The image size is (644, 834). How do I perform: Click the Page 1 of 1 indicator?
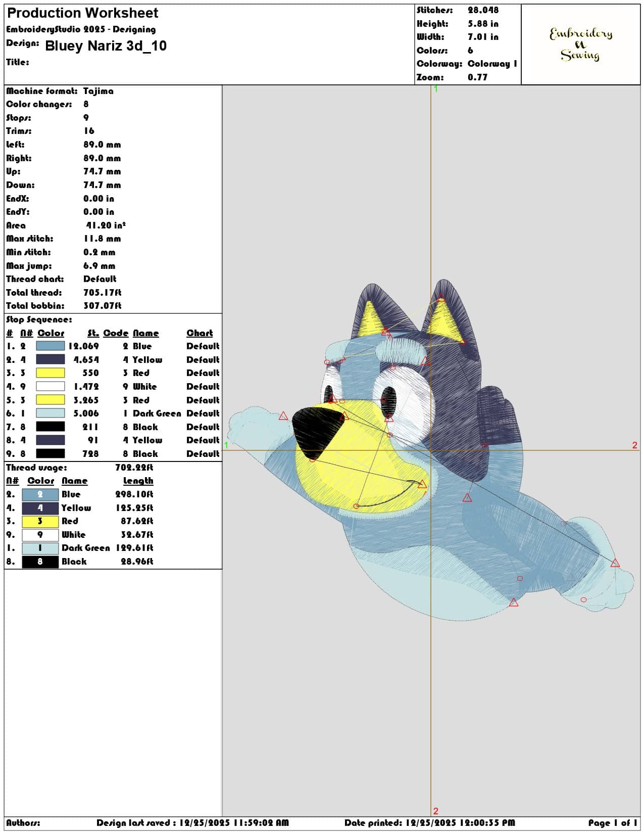coord(613,823)
